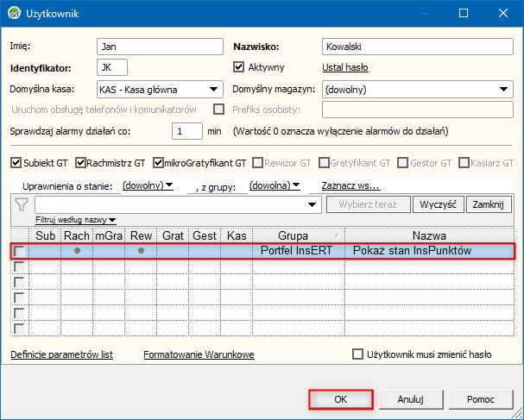Image resolution: width=524 pixels, height=420 pixels.
Task: Click the Nazwisko input field
Action: pos(417,47)
